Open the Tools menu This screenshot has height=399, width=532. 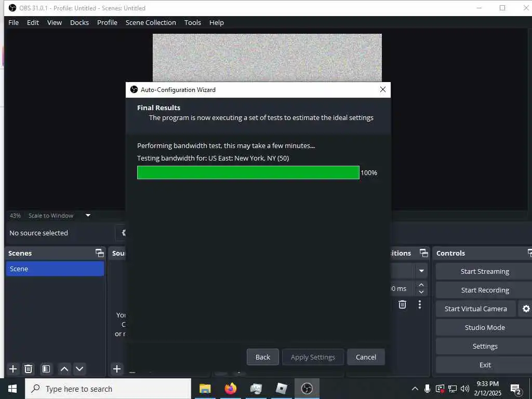point(193,22)
